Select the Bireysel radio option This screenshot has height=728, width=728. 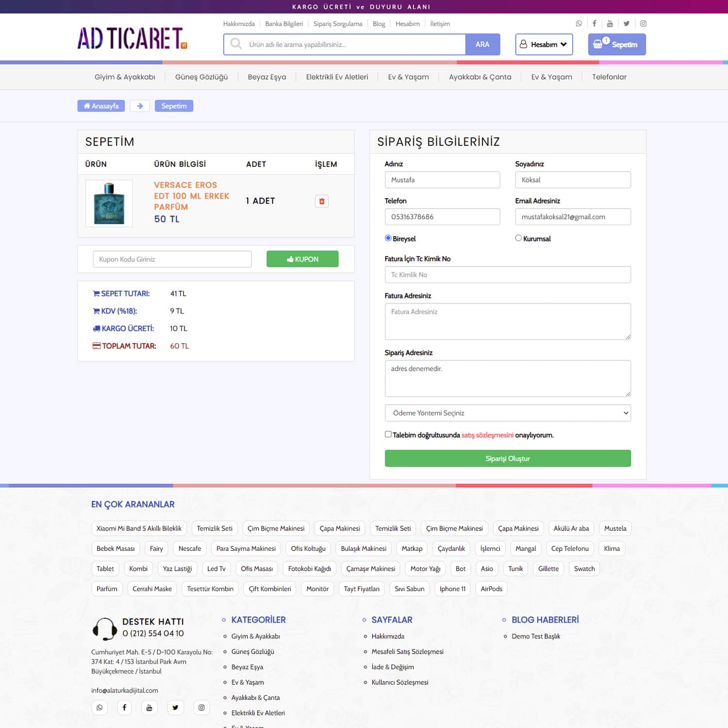pyautogui.click(x=388, y=238)
